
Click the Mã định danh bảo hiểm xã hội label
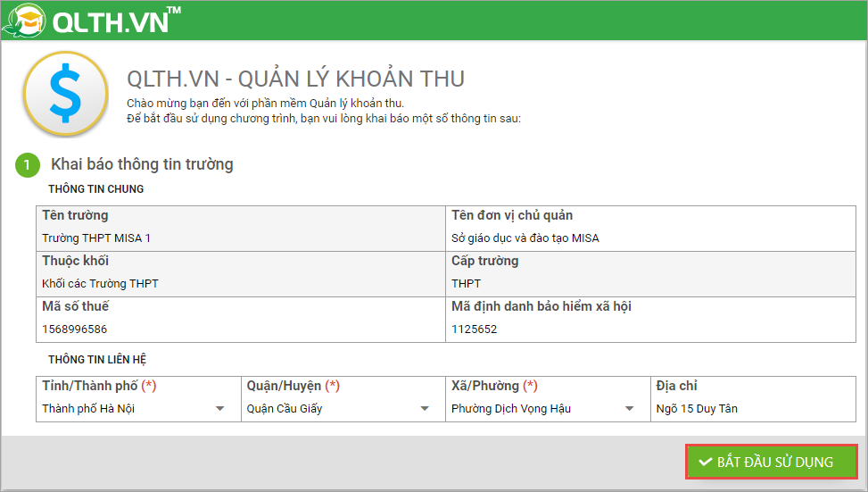[541, 306]
